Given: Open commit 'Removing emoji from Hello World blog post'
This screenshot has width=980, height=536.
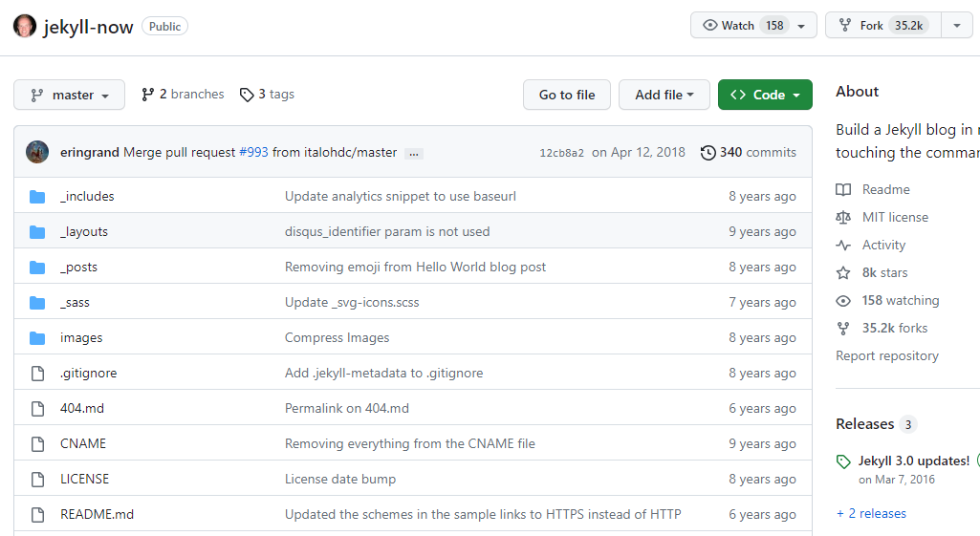Looking at the screenshot, I should pyautogui.click(x=416, y=268).
